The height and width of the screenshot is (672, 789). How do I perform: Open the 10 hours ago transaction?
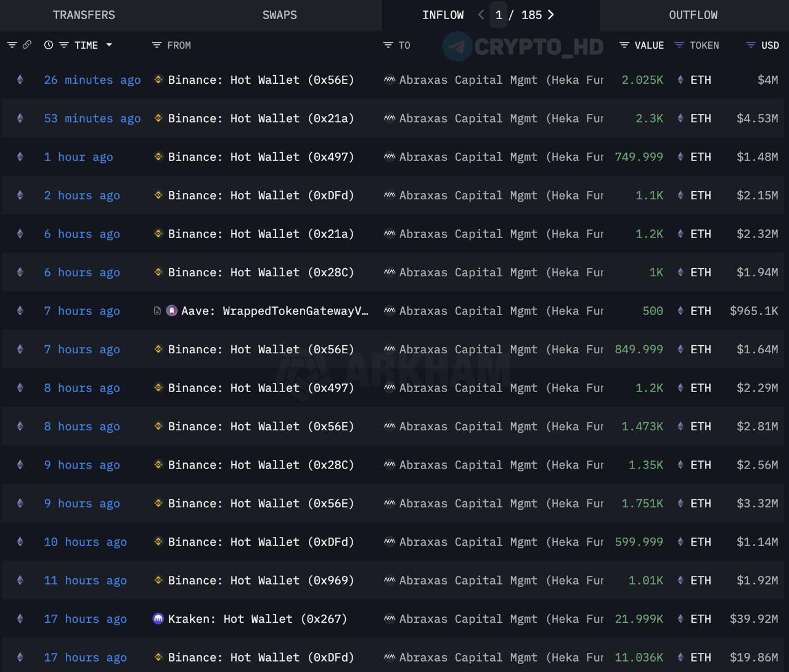pos(85,542)
